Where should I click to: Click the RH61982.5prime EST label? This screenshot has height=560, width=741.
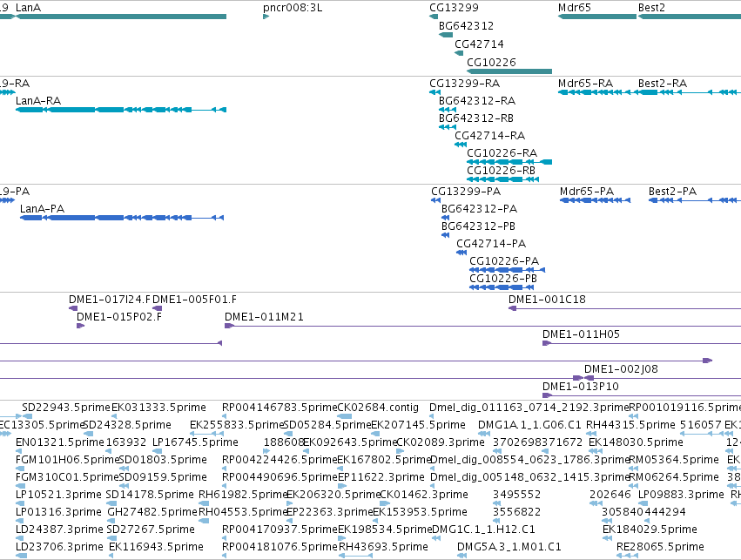point(243,495)
